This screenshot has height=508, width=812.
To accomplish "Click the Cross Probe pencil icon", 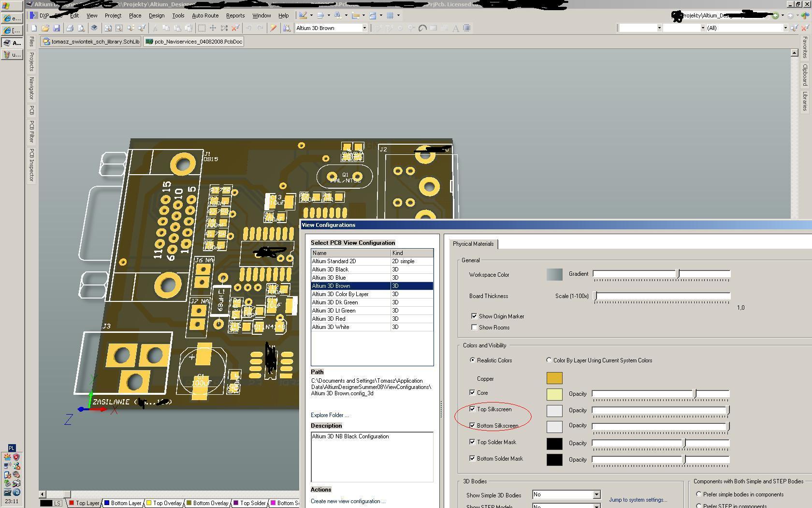I will click(273, 28).
